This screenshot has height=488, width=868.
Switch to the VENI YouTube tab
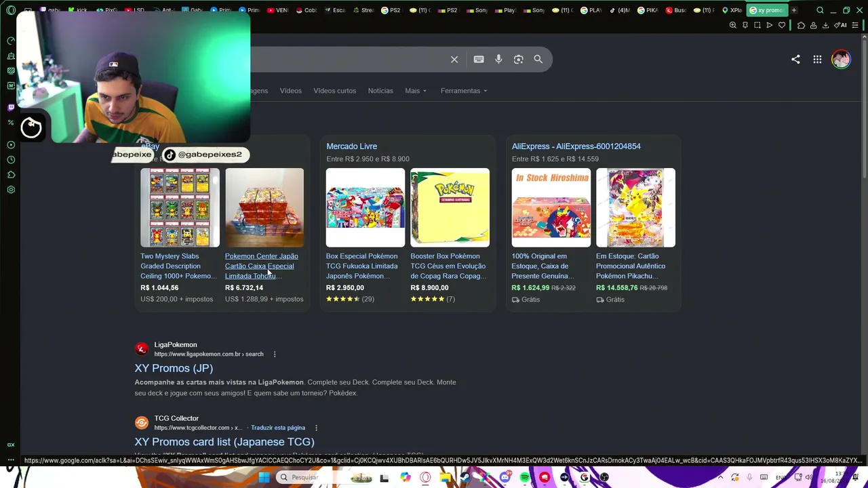click(x=278, y=10)
